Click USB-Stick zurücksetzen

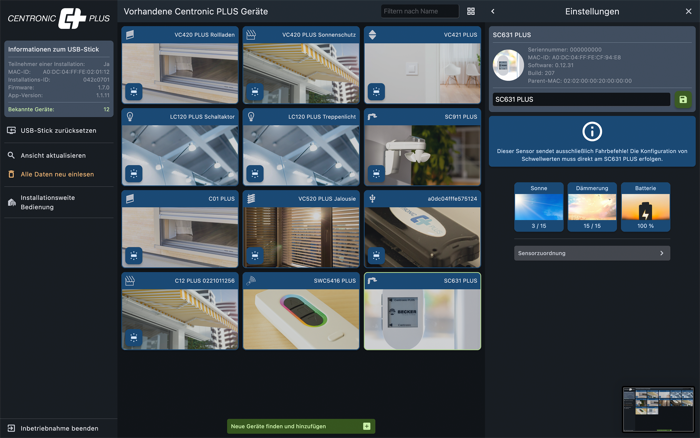[x=58, y=130]
